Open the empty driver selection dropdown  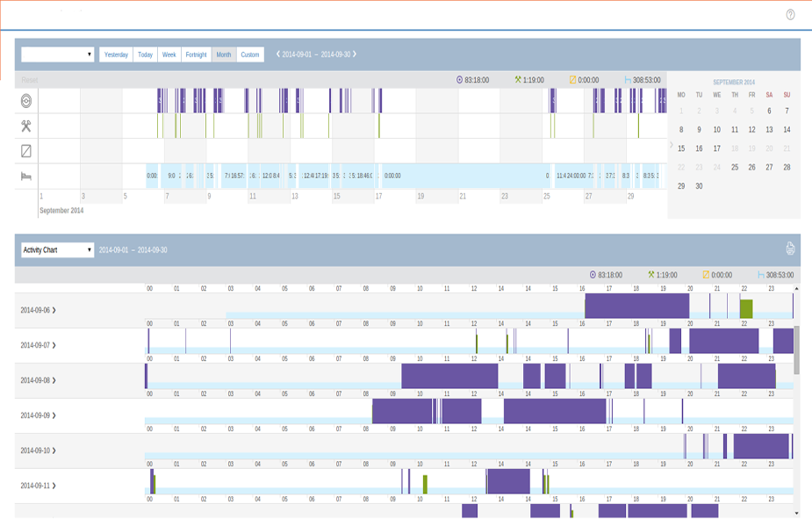(x=58, y=54)
